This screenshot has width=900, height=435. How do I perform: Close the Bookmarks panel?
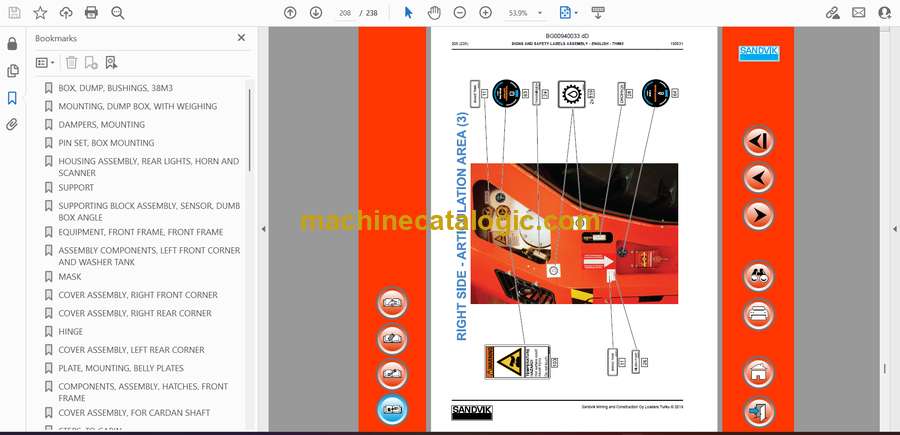[x=241, y=38]
